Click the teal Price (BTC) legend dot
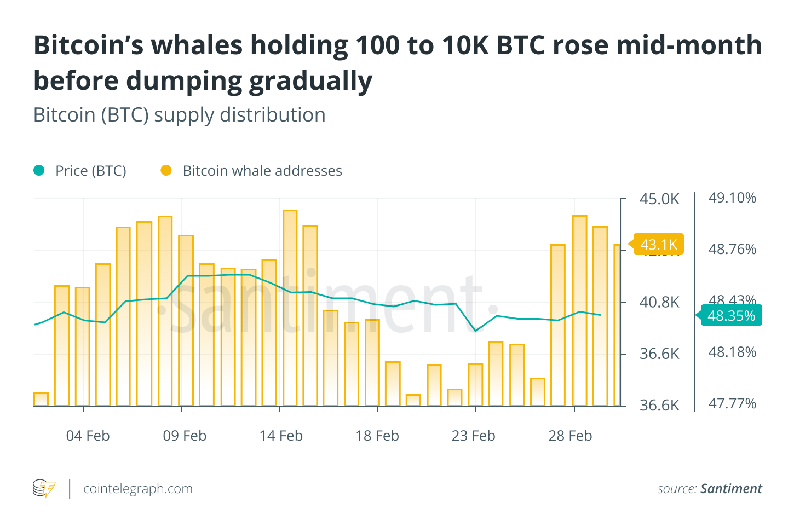The width and height of the screenshot is (794, 532). pos(39,171)
